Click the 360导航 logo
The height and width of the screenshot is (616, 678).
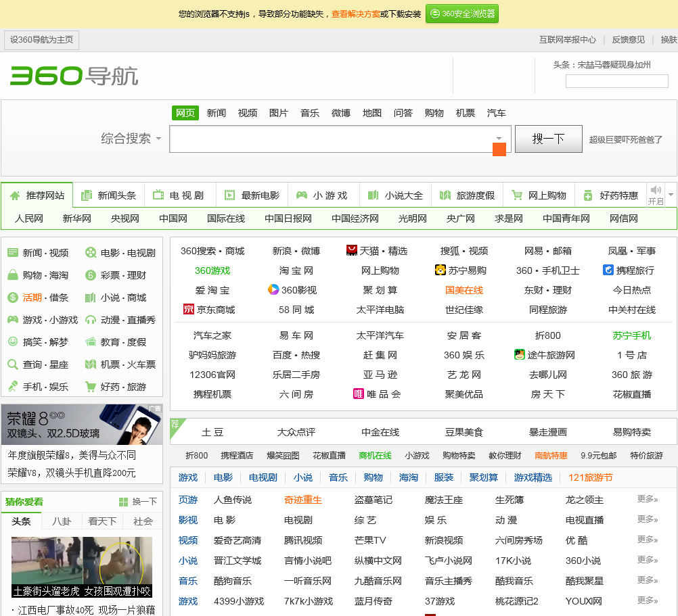[x=74, y=76]
